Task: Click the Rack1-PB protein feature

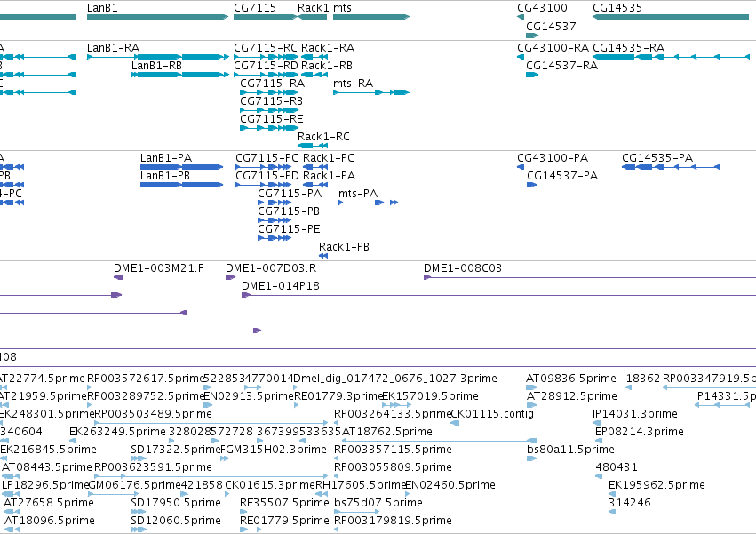Action: pyautogui.click(x=323, y=256)
